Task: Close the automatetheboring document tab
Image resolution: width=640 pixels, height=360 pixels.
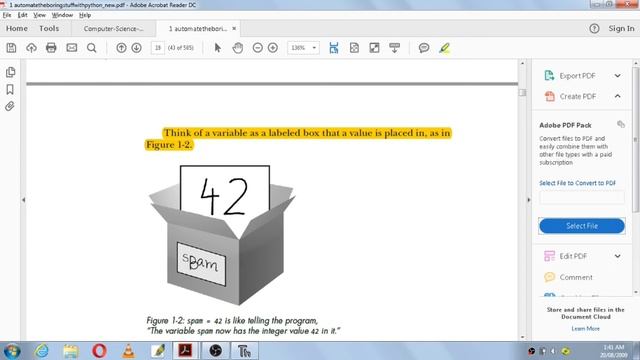Action: [234, 29]
